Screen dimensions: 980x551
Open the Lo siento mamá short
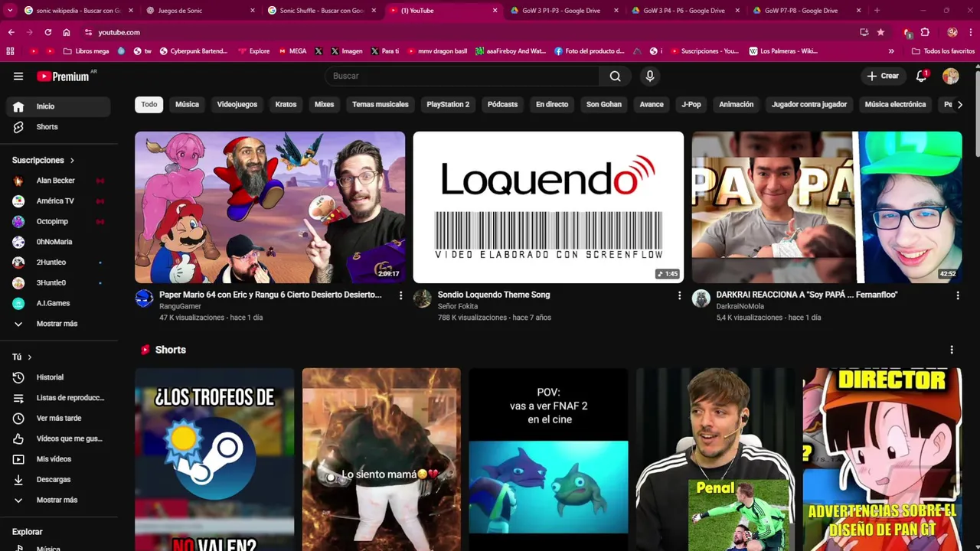[x=381, y=459]
